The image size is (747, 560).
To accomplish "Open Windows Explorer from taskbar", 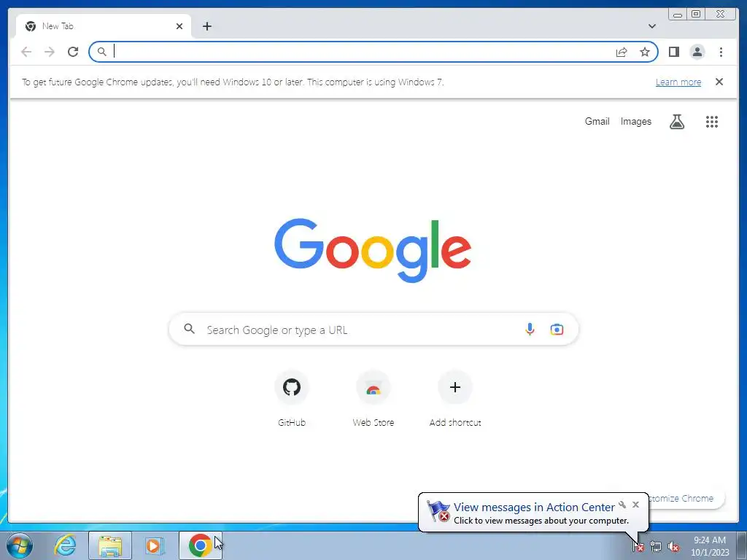I will (110, 545).
